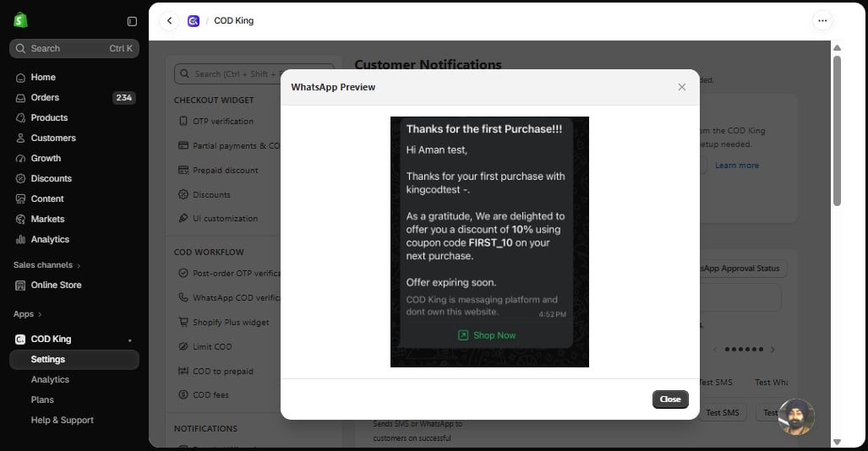Click the Partial payments card icon
Screen dimensions: 868x451
click(x=183, y=145)
